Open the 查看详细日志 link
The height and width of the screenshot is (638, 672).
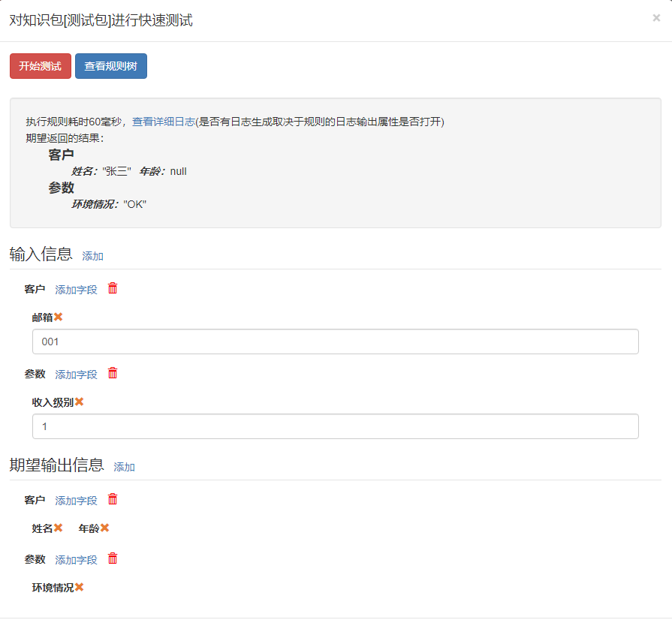pos(163,122)
